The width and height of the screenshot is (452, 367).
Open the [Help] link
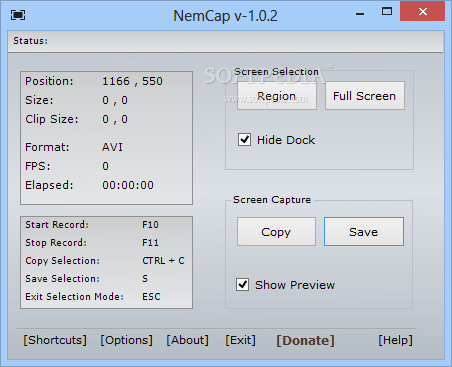click(x=395, y=340)
